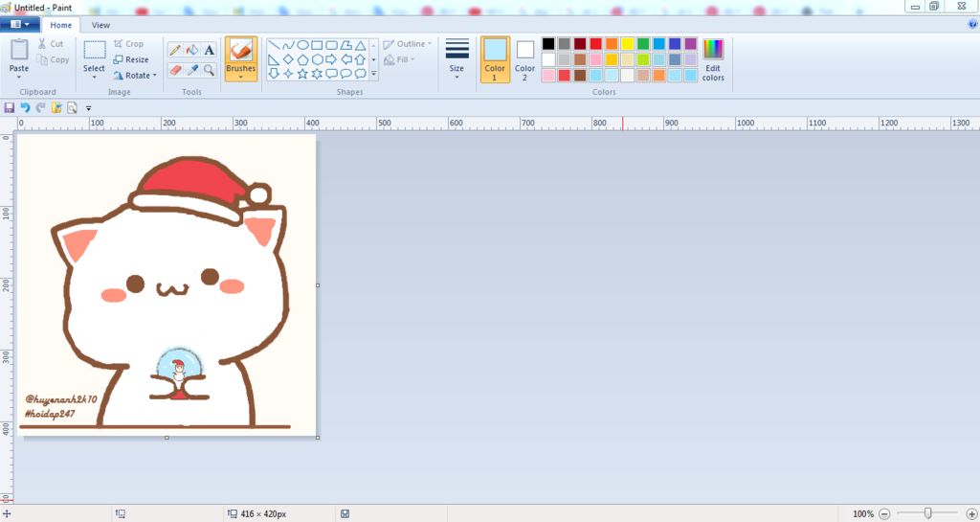The width and height of the screenshot is (980, 522).
Task: Expand the Shapes gallery More arrow
Action: 374,74
